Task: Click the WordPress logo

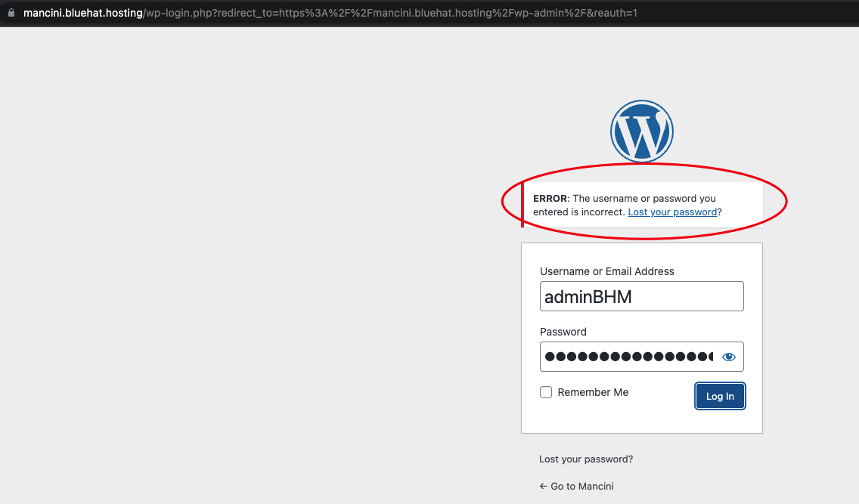Action: click(641, 131)
